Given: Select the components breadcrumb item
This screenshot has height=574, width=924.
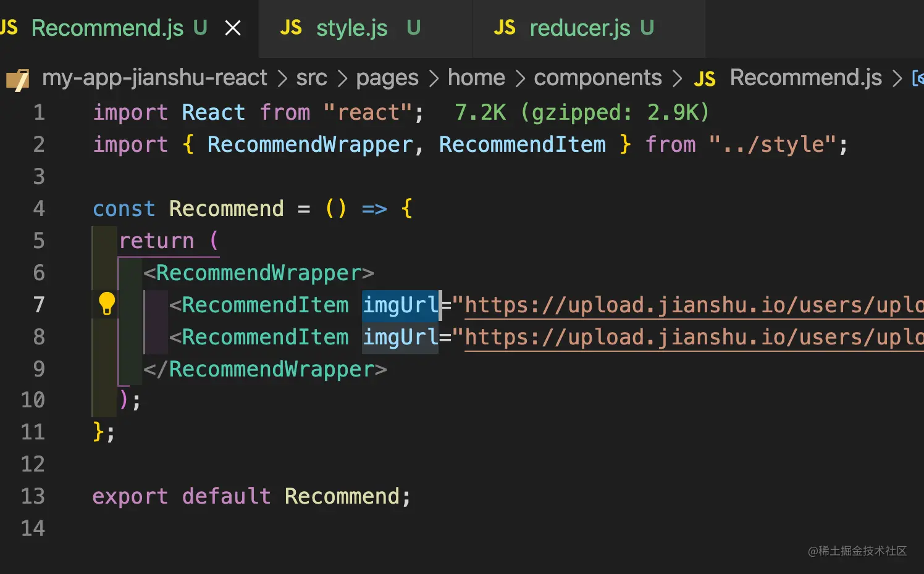Looking at the screenshot, I should [597, 78].
